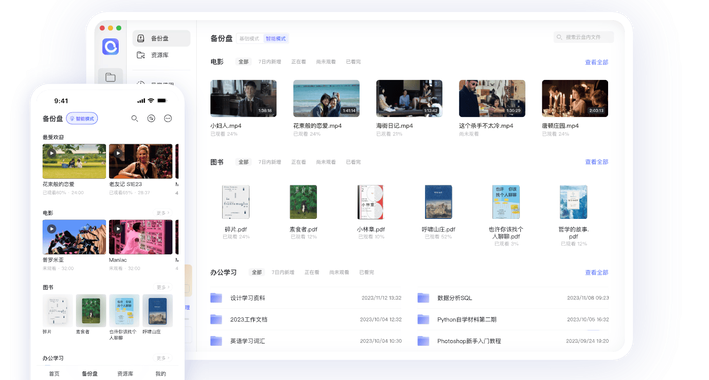Click the Photoshop新手入门教程 folder name
This screenshot has width=709, height=380.
click(469, 341)
